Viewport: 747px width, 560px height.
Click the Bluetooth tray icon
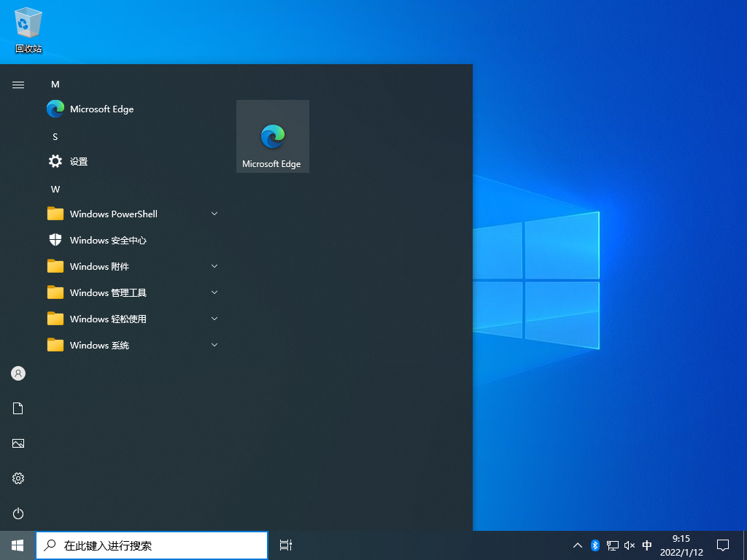(595, 545)
